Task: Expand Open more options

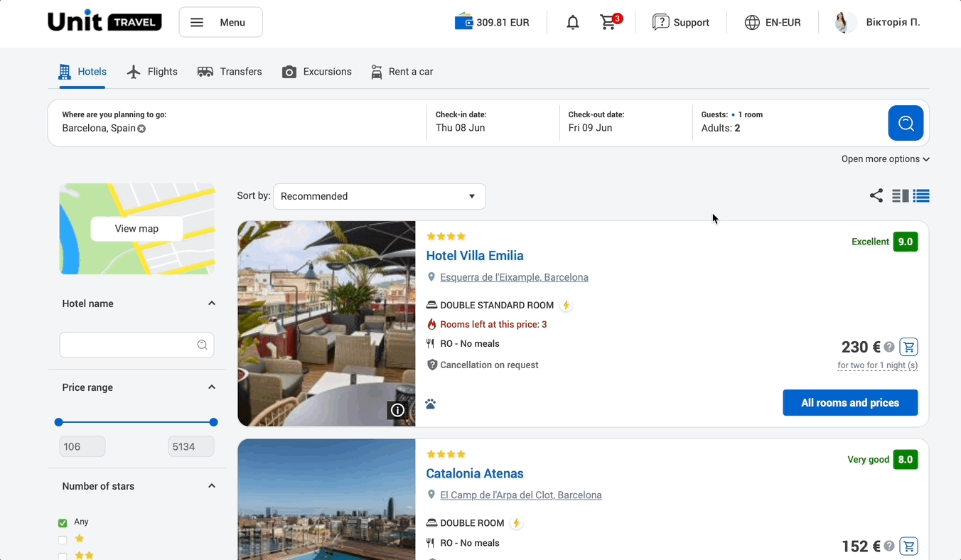Action: 885,159
